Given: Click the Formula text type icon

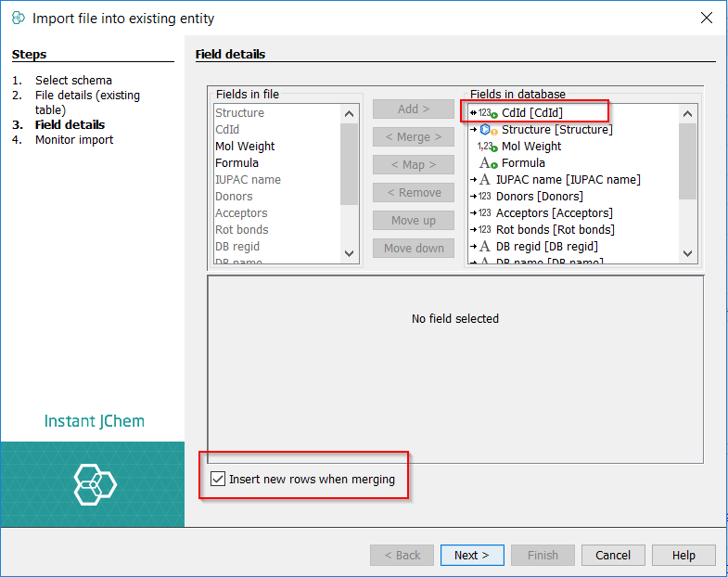Looking at the screenshot, I should tap(488, 163).
